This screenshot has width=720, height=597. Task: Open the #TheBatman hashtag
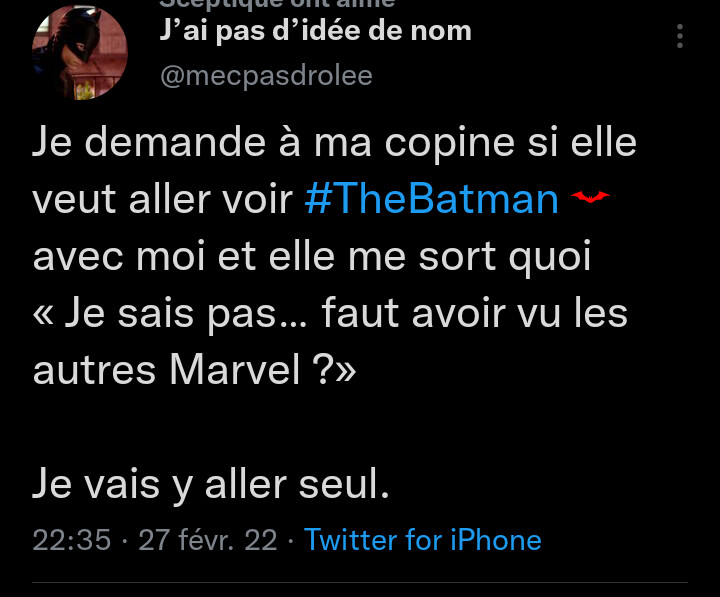pyautogui.click(x=431, y=199)
